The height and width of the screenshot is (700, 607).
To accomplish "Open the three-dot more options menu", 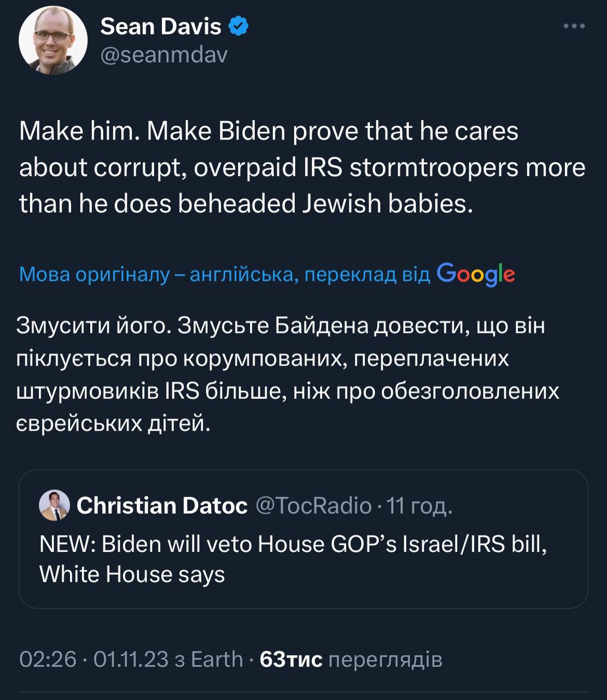I will click(x=574, y=26).
